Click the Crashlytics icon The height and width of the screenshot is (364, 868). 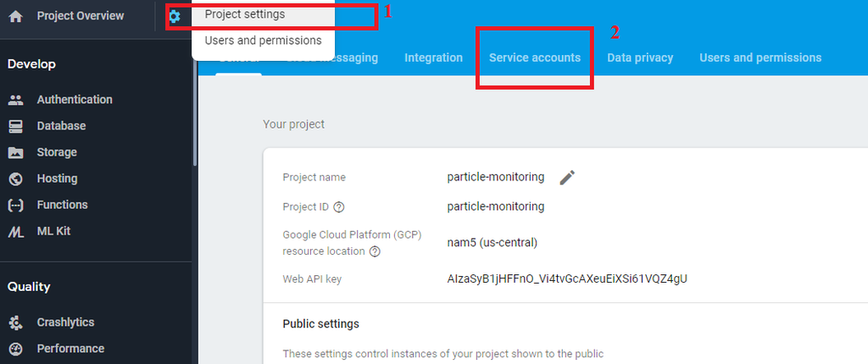pos(15,323)
